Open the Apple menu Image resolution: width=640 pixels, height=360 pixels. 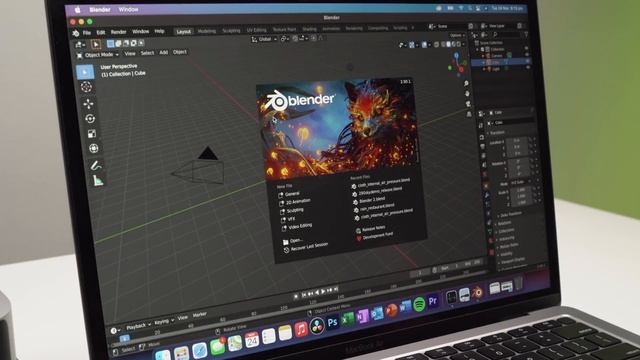pos(77,10)
